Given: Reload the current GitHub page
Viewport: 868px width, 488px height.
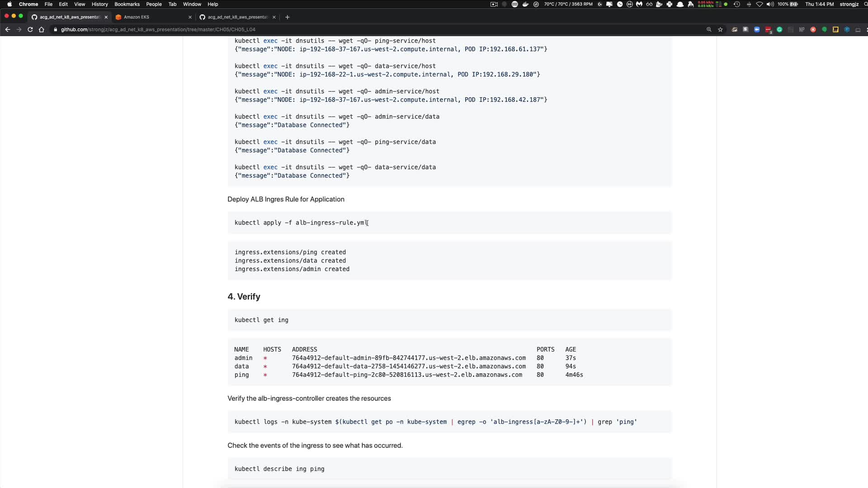Looking at the screenshot, I should [30, 29].
